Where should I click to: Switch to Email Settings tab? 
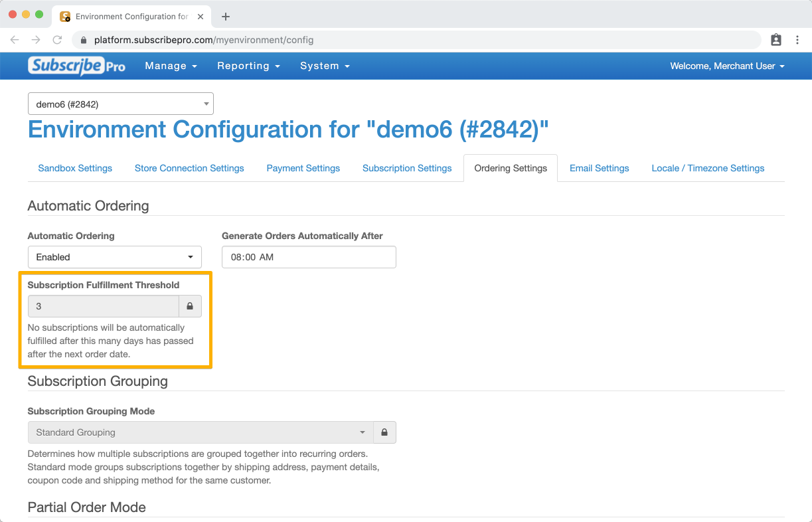(600, 168)
